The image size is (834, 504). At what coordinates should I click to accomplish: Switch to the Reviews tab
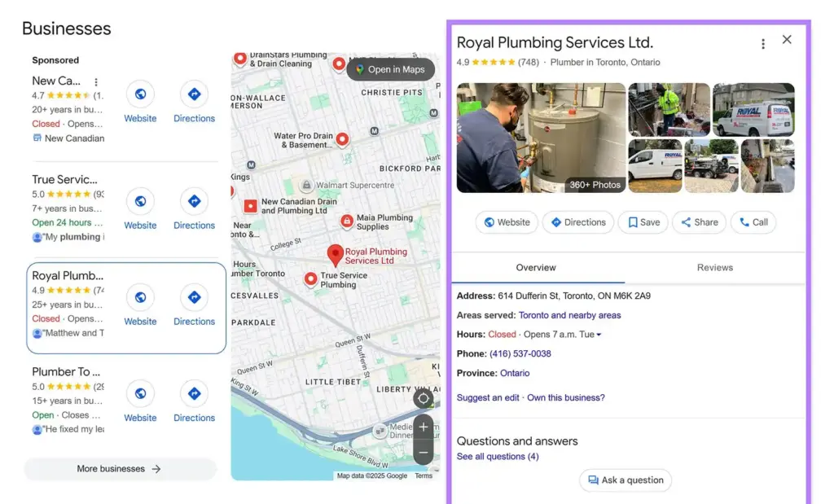coord(714,267)
